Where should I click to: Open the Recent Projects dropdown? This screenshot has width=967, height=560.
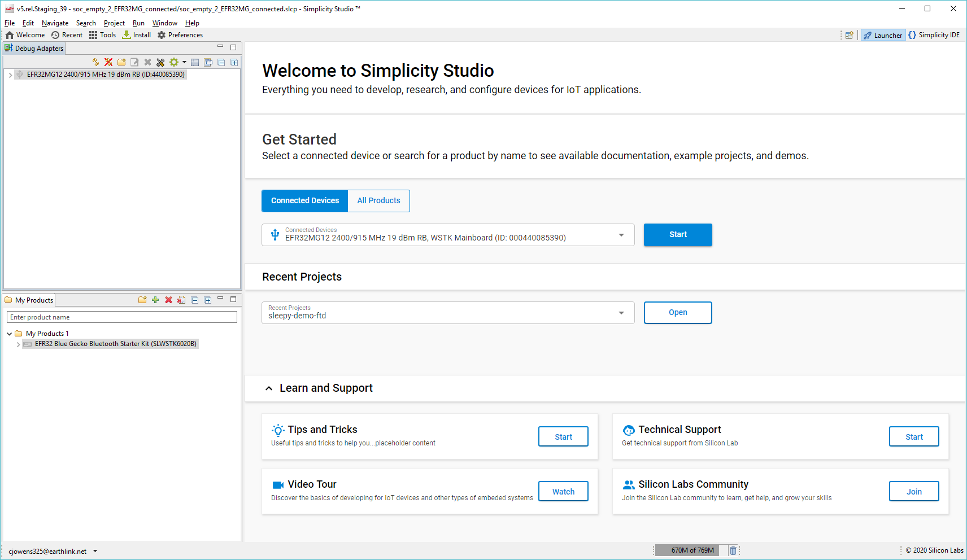tap(621, 313)
